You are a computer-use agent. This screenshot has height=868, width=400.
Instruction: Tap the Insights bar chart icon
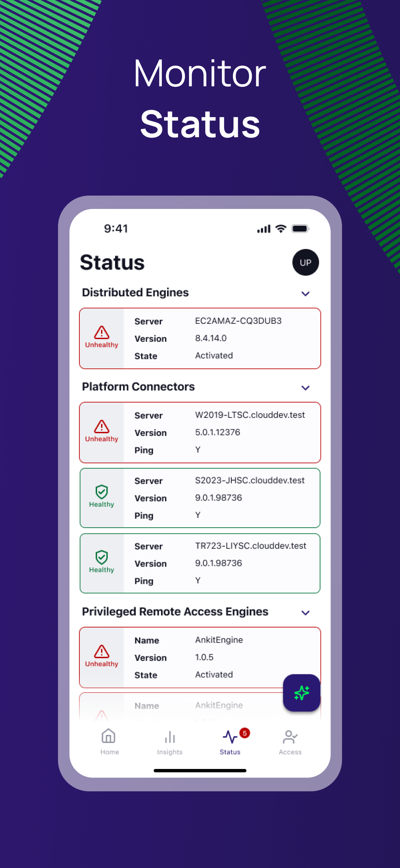[x=170, y=737]
